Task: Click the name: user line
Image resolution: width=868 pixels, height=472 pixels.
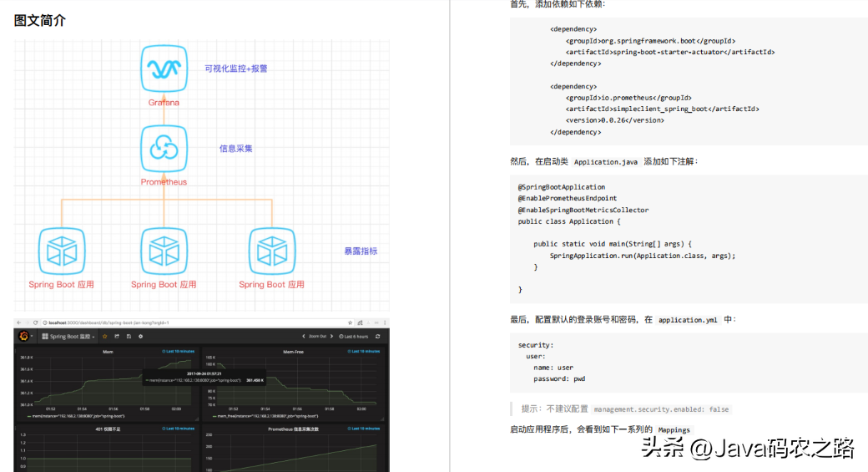Action: pyautogui.click(x=553, y=368)
